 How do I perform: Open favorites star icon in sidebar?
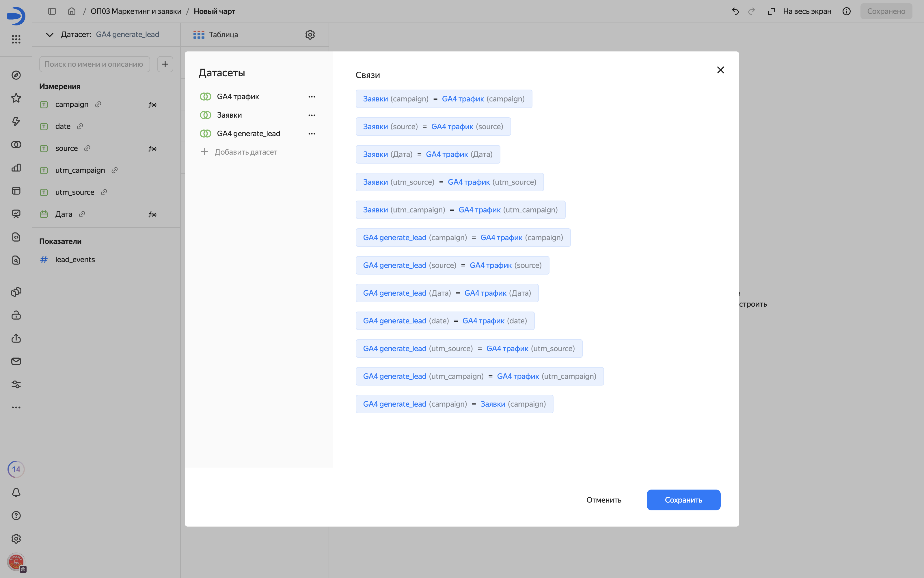point(16,98)
